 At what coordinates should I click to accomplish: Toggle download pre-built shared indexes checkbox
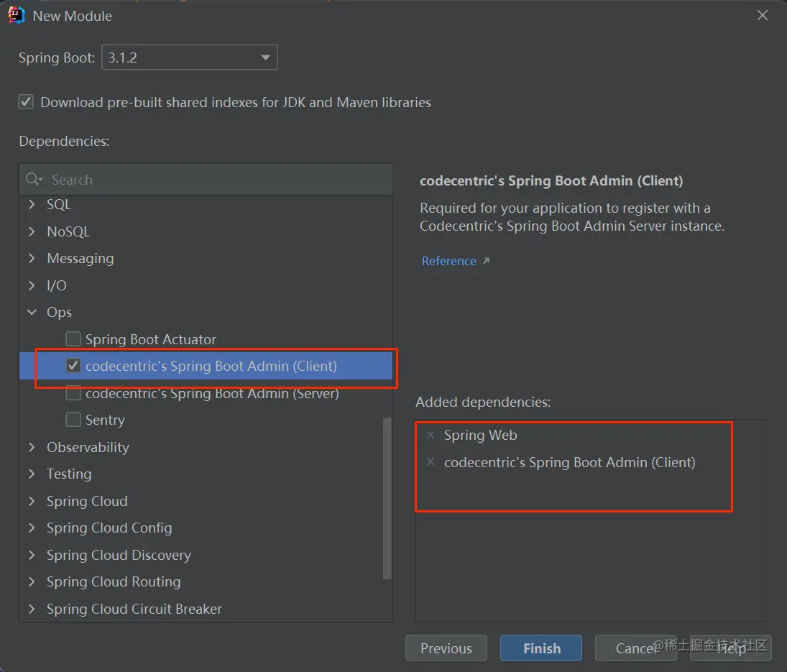(x=26, y=102)
